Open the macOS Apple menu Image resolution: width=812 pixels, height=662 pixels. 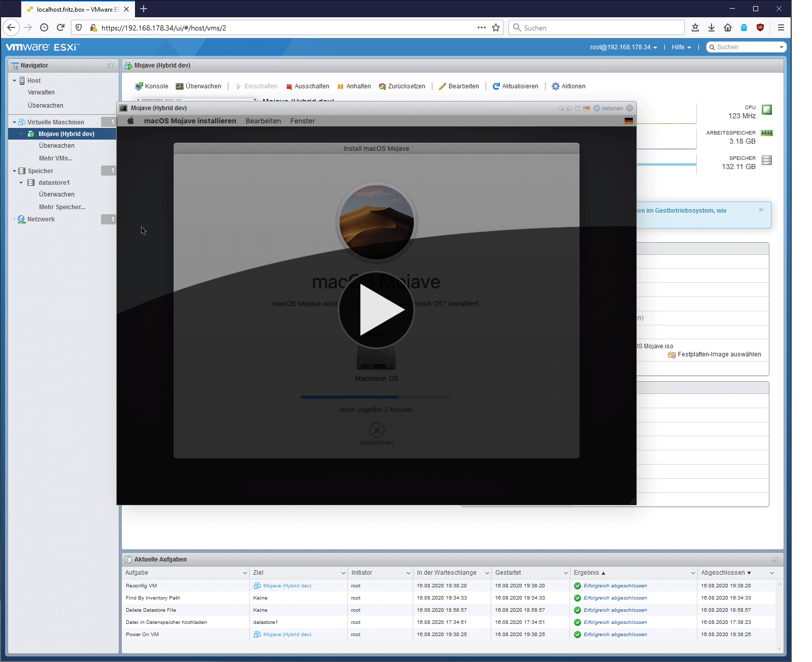130,121
